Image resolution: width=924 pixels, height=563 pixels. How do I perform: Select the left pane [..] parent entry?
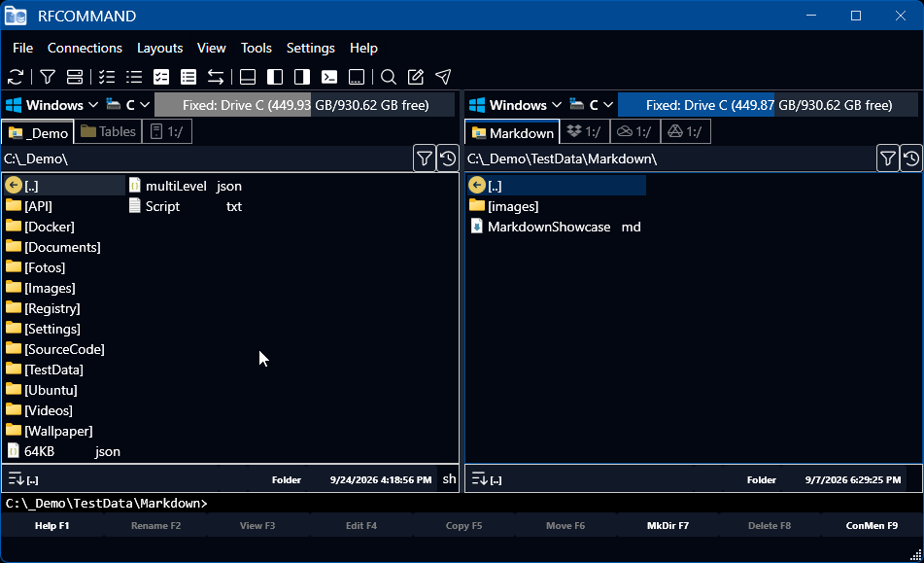tap(64, 186)
